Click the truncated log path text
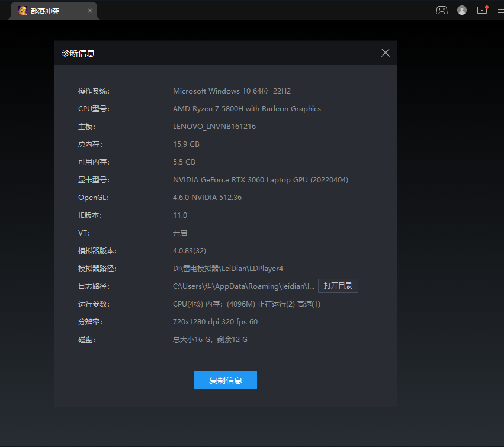 coord(243,286)
